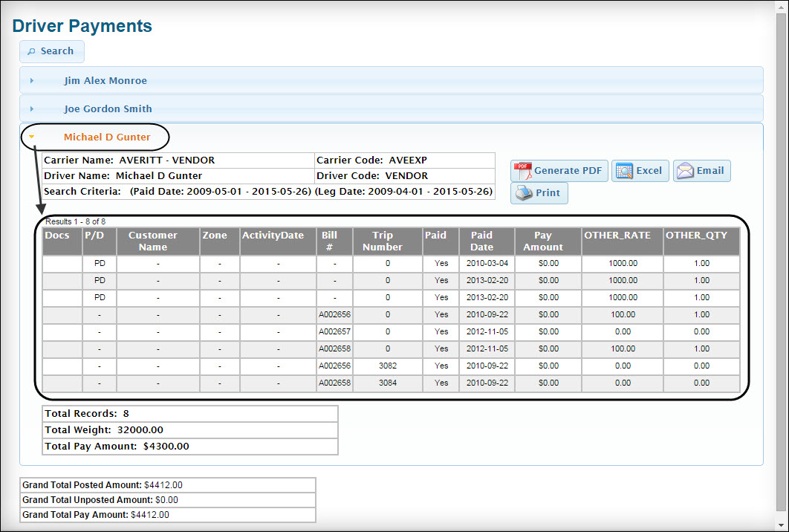Click the Generate PDF text
This screenshot has height=532, width=789.
(568, 171)
